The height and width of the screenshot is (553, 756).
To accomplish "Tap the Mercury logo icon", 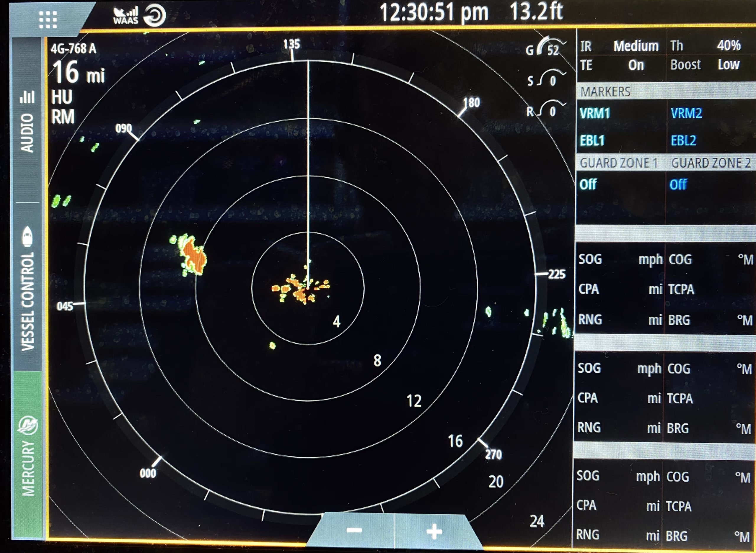I will (28, 426).
